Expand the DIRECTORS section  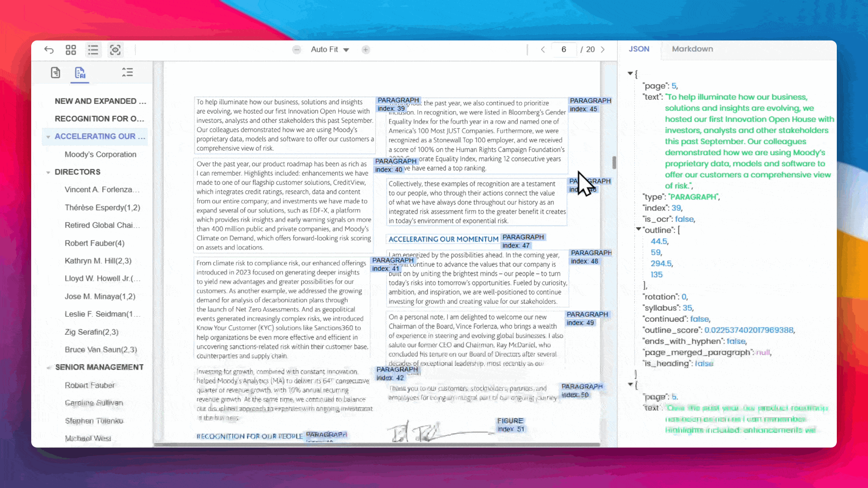click(48, 172)
